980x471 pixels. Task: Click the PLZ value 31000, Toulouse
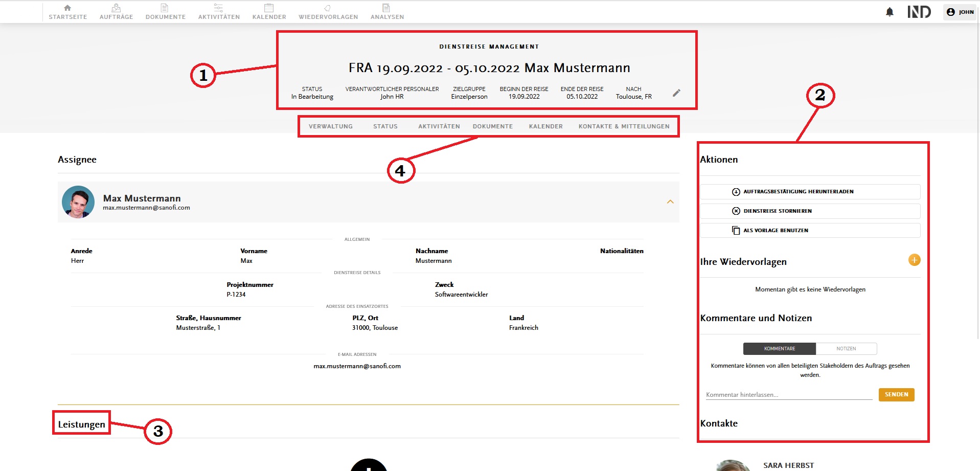375,328
